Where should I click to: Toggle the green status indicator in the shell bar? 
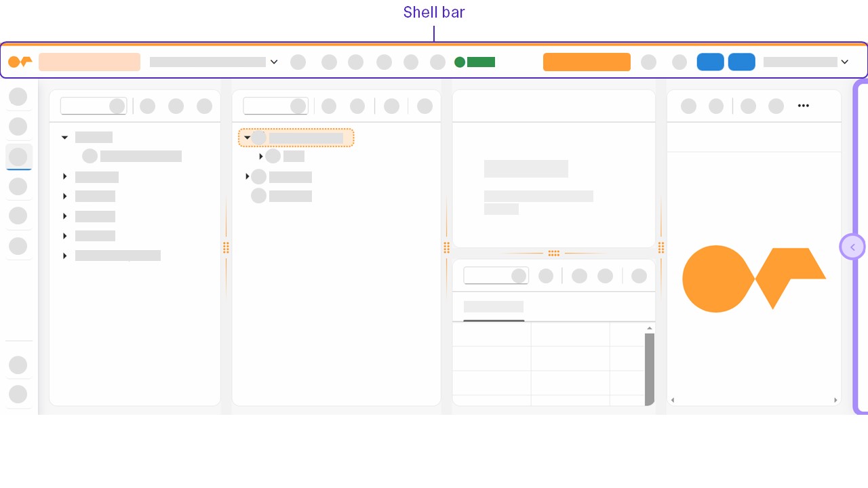(x=460, y=62)
